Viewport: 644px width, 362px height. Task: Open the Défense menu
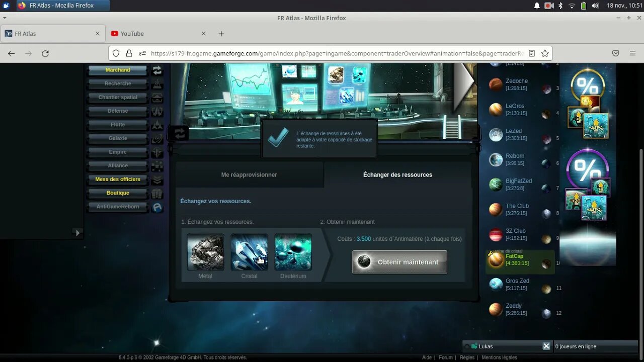tap(118, 111)
